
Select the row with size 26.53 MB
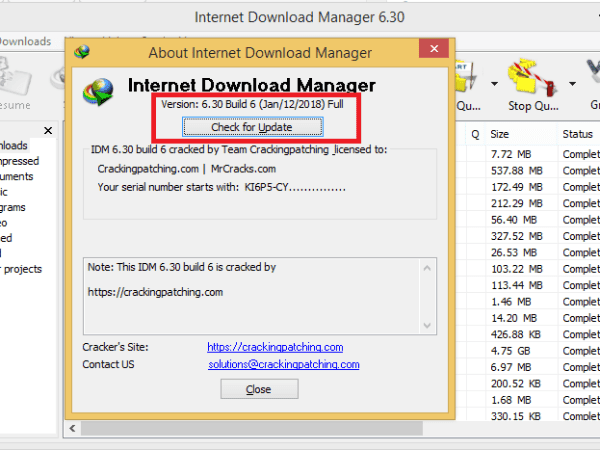(x=528, y=253)
